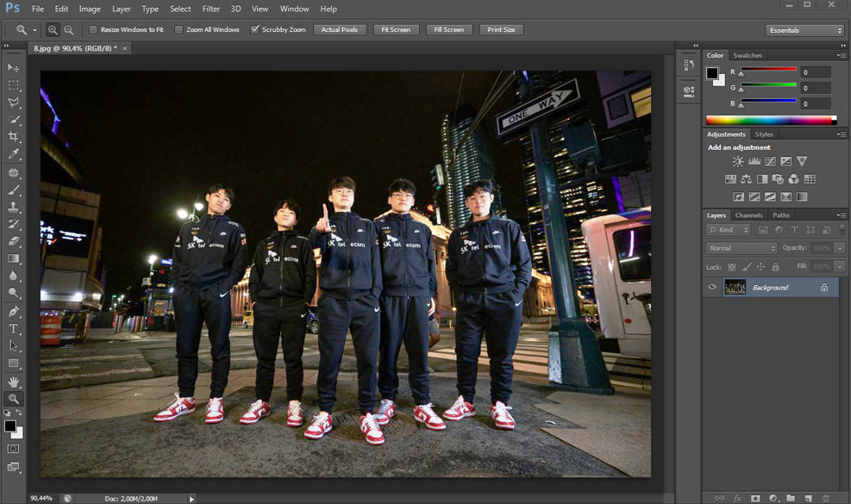Click the Fill Screen button
Image resolution: width=851 pixels, height=504 pixels.
coord(449,30)
